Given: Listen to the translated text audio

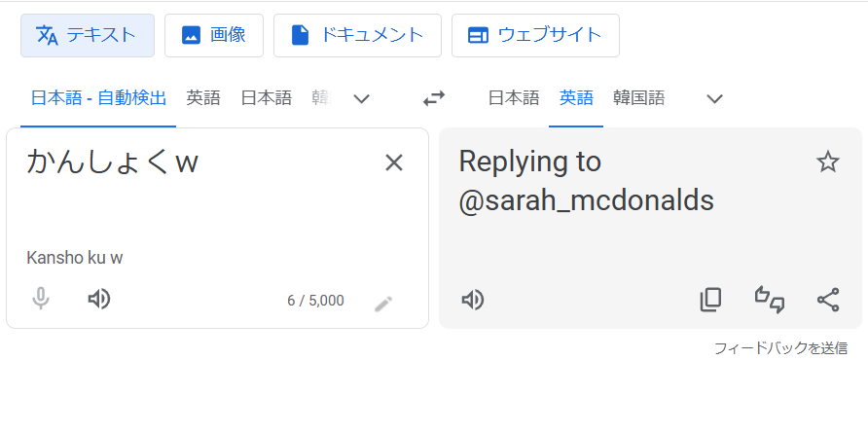Looking at the screenshot, I should [473, 300].
